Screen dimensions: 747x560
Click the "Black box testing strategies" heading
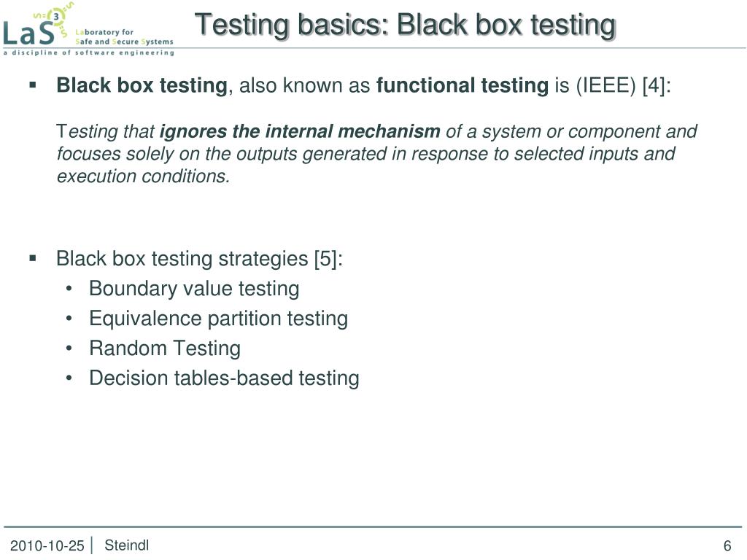click(x=184, y=259)
